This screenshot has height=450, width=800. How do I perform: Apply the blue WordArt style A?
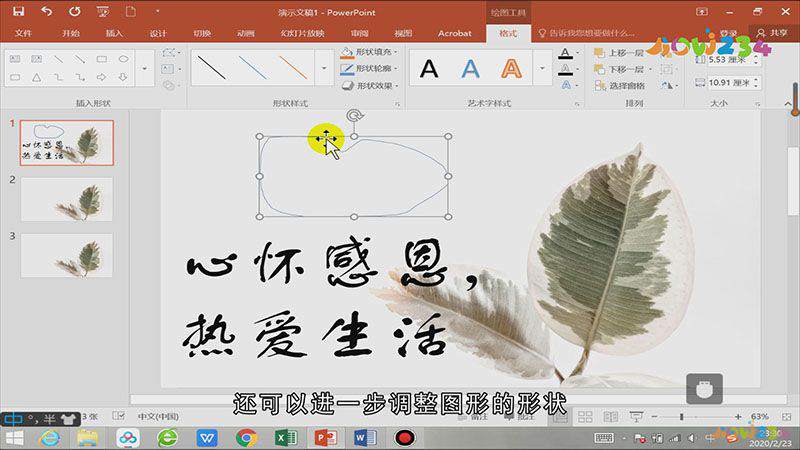pos(470,68)
